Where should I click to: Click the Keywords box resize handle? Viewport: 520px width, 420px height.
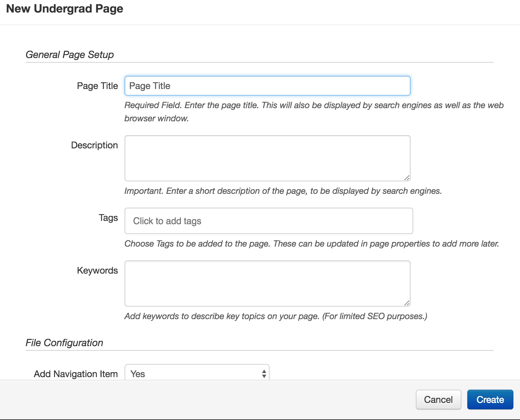click(x=407, y=303)
